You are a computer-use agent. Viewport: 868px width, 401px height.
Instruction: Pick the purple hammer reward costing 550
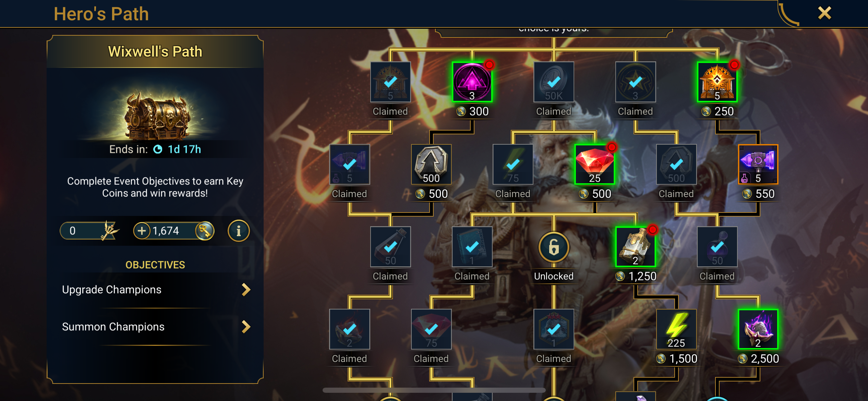point(758,165)
